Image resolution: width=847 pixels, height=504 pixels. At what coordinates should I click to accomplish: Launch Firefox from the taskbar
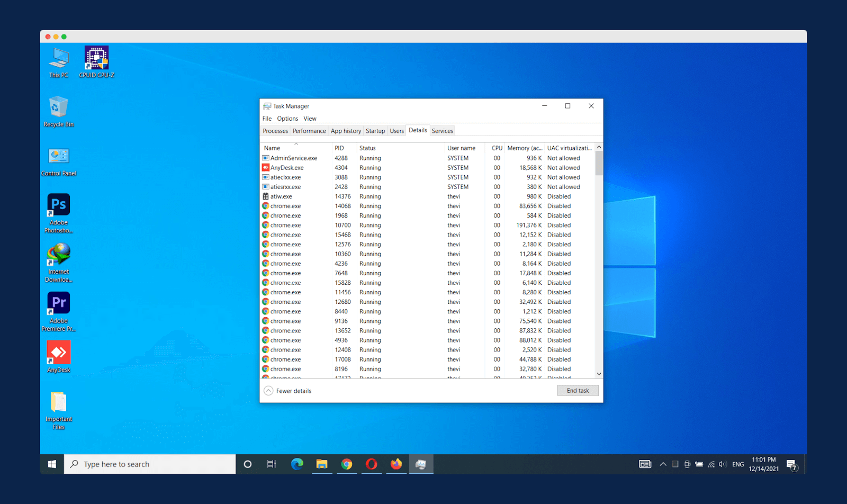click(x=396, y=464)
